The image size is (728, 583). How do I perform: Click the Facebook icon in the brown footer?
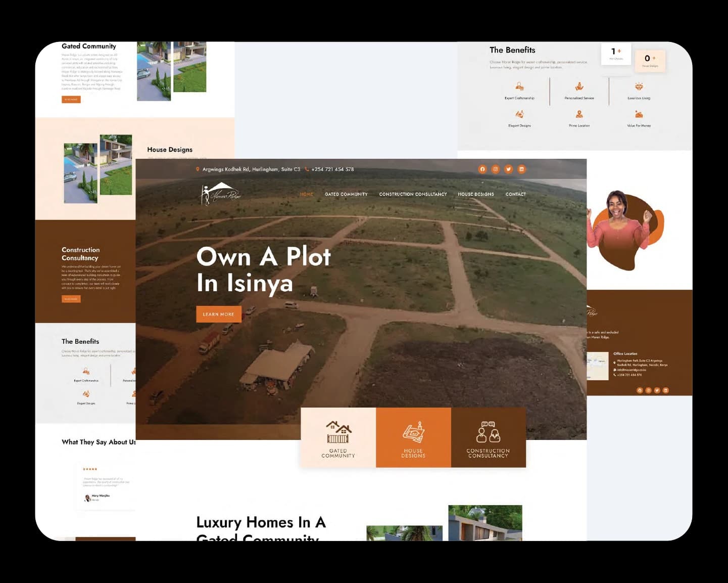(640, 390)
